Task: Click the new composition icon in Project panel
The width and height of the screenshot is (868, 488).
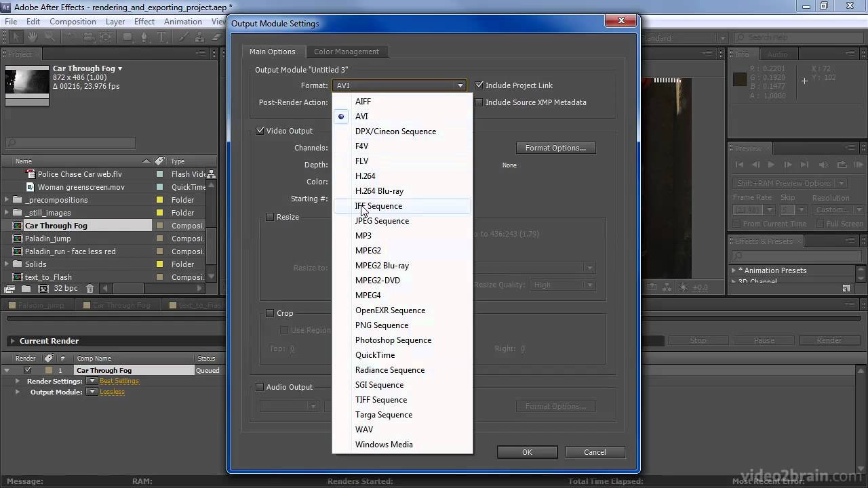Action: point(43,289)
